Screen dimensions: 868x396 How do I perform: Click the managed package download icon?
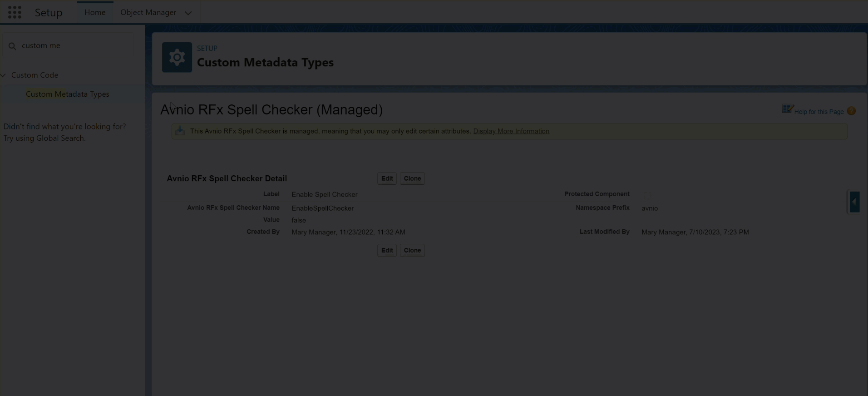pos(180,131)
